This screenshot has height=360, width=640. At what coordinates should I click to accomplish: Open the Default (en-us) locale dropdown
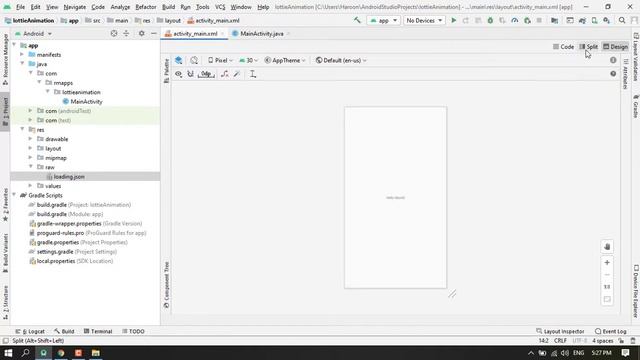341,60
